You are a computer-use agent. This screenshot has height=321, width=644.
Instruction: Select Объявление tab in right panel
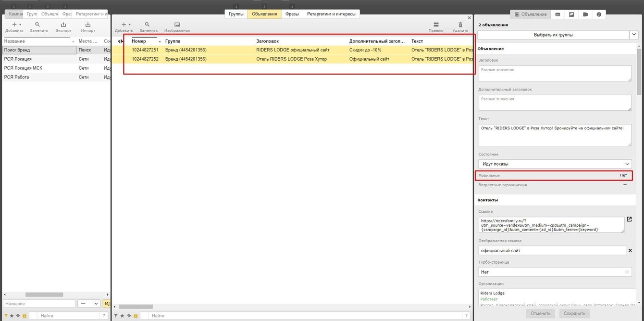530,14
